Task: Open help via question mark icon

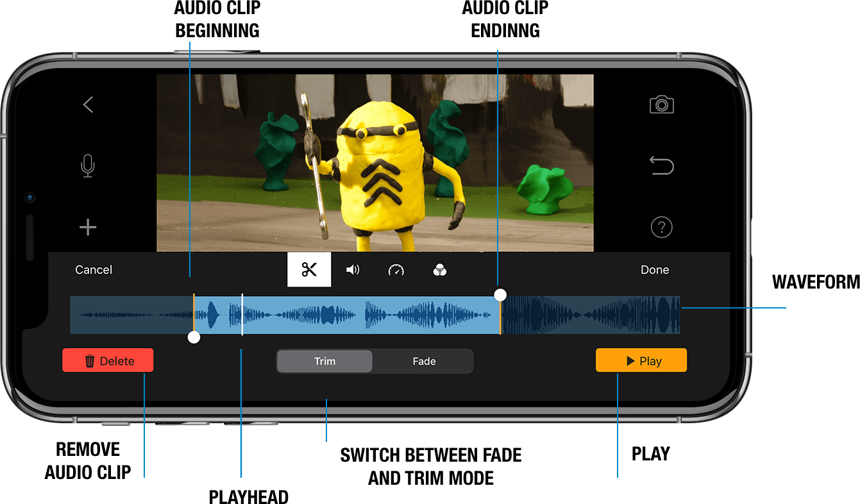Action: coord(661,227)
